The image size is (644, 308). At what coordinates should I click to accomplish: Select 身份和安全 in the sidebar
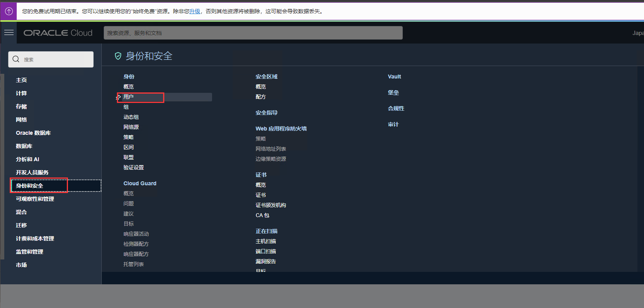coord(30,186)
